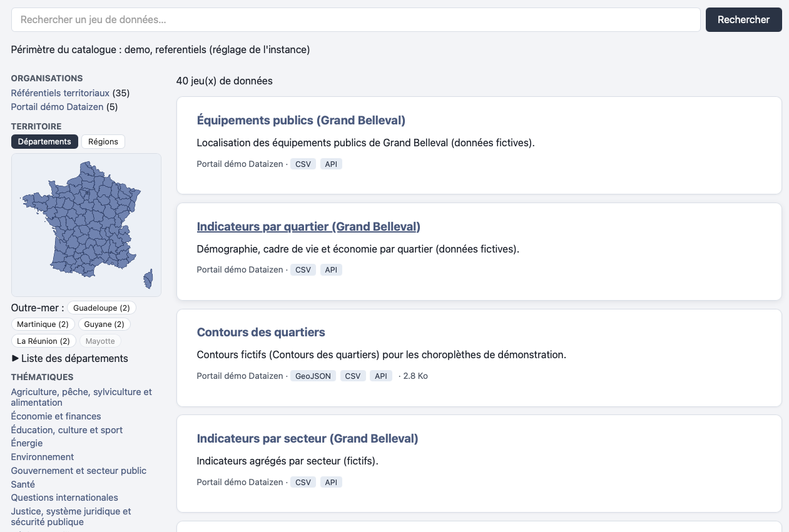Image resolution: width=789 pixels, height=532 pixels.
Task: Select the Guyane (2) overseas chip
Action: (104, 324)
